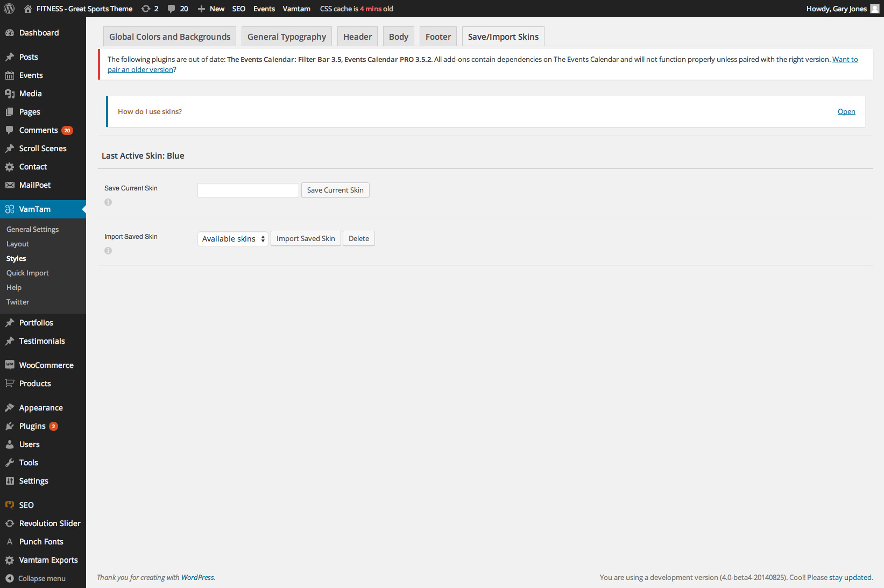Focus the Save Current Skin name field

pyautogui.click(x=248, y=190)
